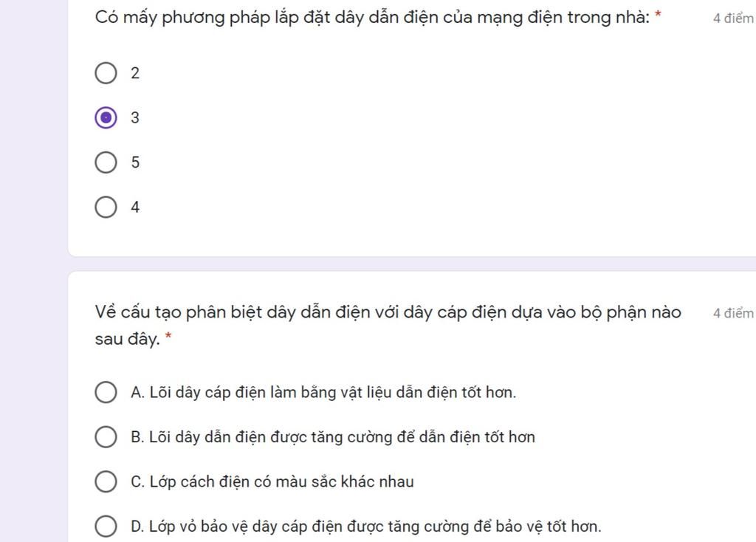Choose radio option 5

(106, 162)
